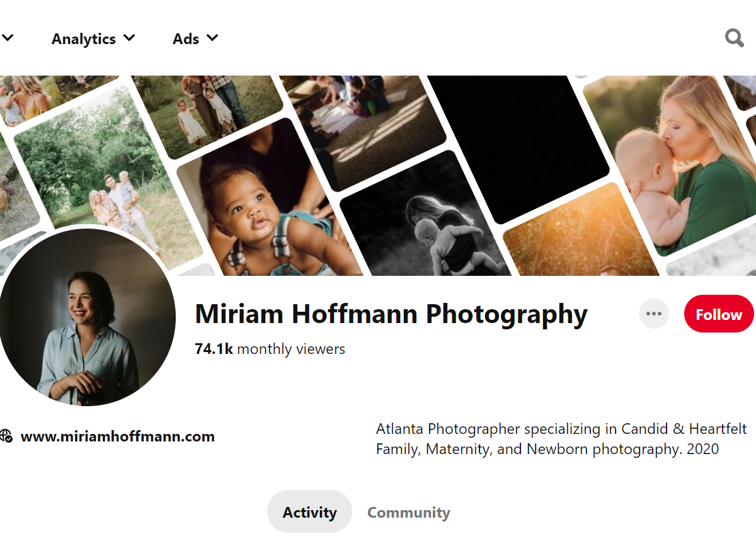Switch to the Community tab
Viewport: 756px width, 546px height.
408,512
